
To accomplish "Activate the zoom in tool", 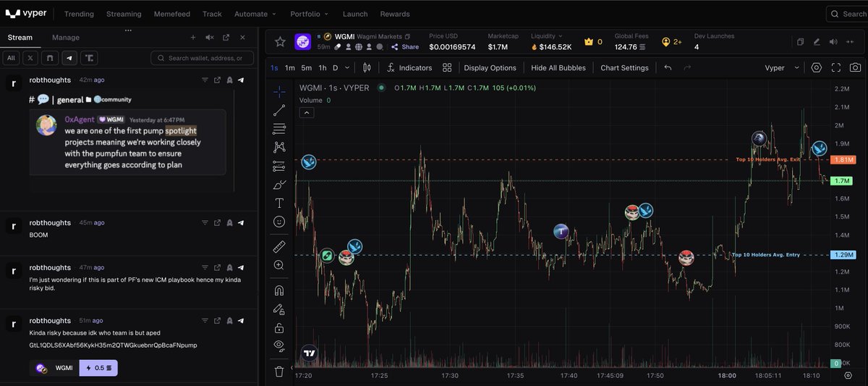I will pos(279,265).
